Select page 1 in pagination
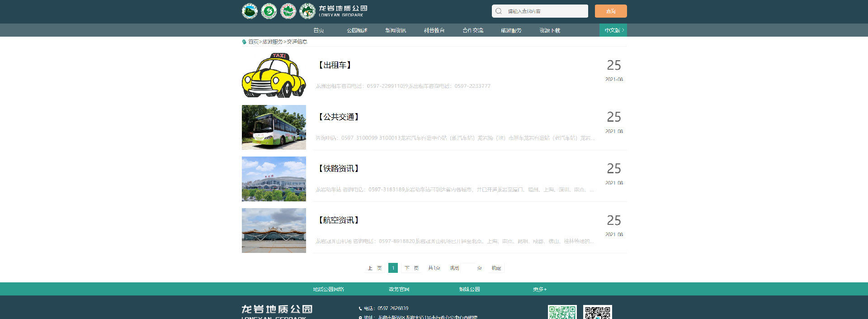Viewport: 868px width, 319px height. pos(393,268)
